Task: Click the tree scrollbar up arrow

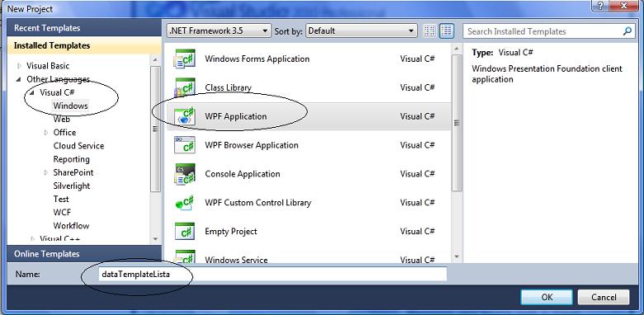Action: click(x=155, y=60)
